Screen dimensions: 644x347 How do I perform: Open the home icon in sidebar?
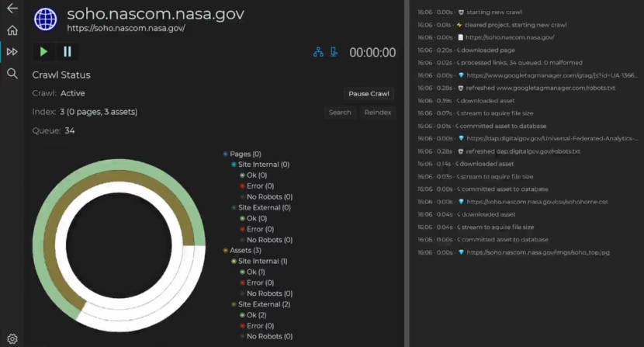click(x=12, y=30)
